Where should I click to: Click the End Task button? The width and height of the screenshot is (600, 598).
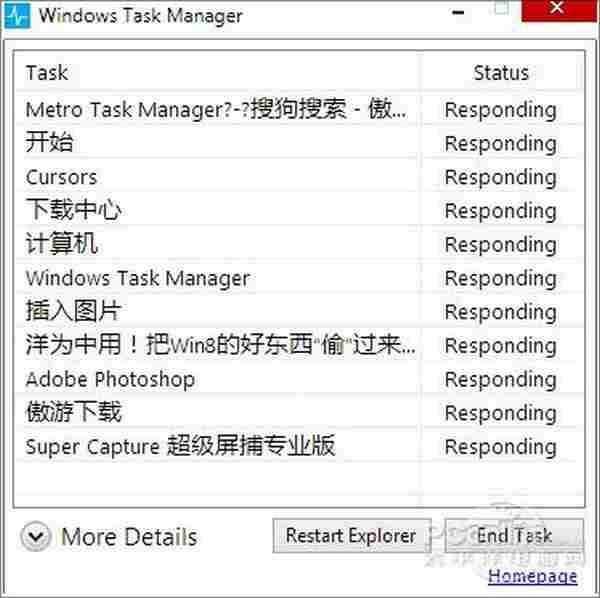tap(514, 536)
